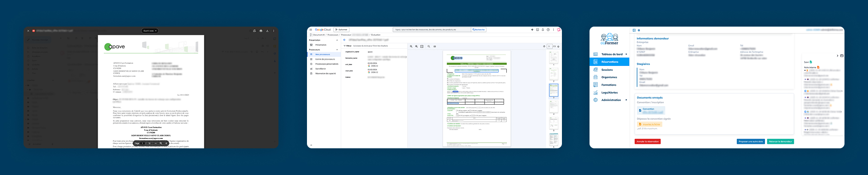Open the three-dot more menu in the PDF preview

tap(274, 31)
